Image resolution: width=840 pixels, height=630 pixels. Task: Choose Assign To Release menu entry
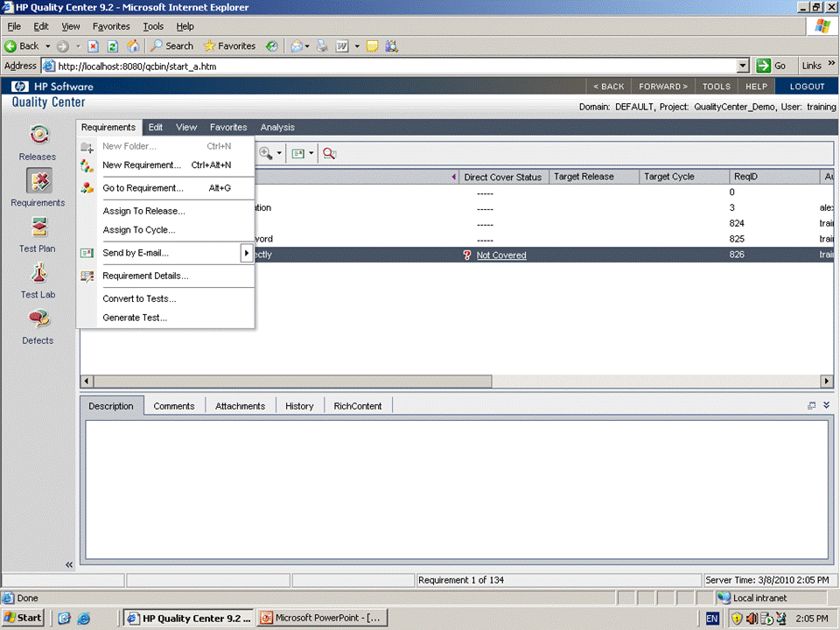166,211
